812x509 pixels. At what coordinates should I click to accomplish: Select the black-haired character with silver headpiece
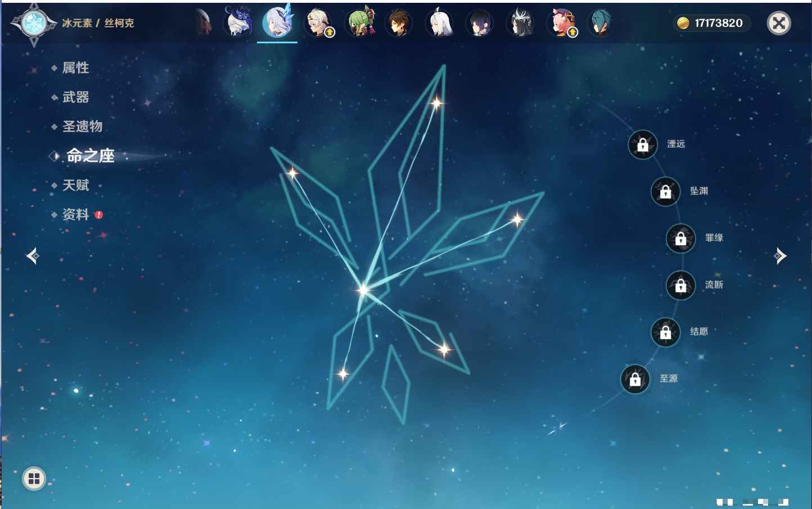click(521, 23)
